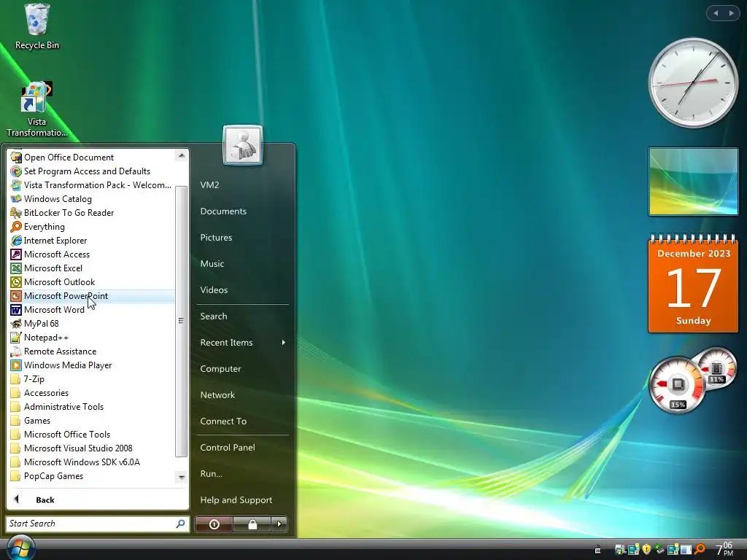
Task: Open Documents from the Start menu
Action: click(x=242, y=211)
